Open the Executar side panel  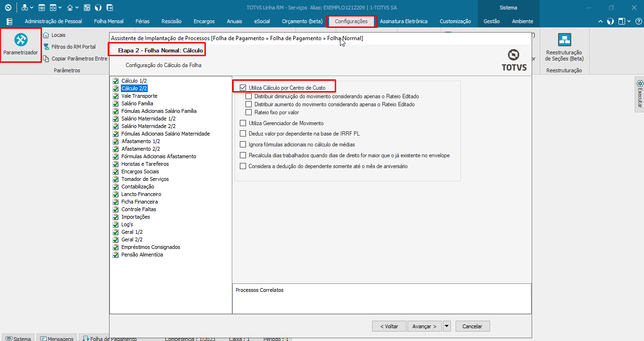pyautogui.click(x=639, y=94)
